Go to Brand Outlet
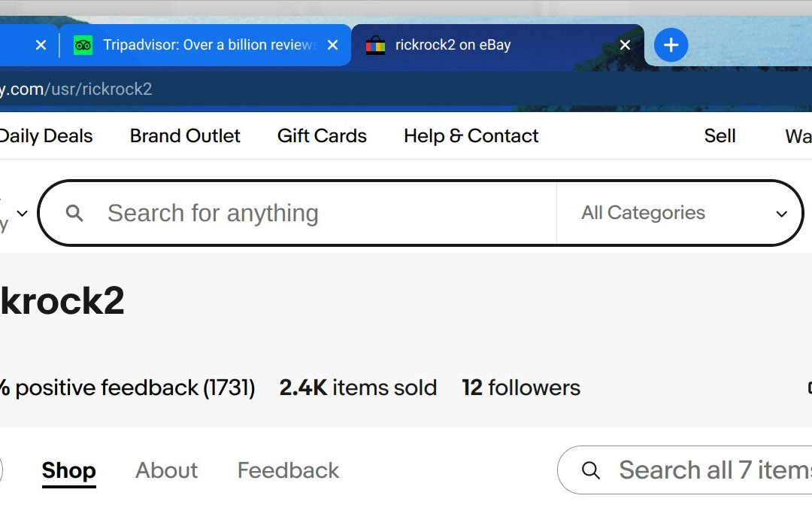The width and height of the screenshot is (812, 523). pos(185,136)
